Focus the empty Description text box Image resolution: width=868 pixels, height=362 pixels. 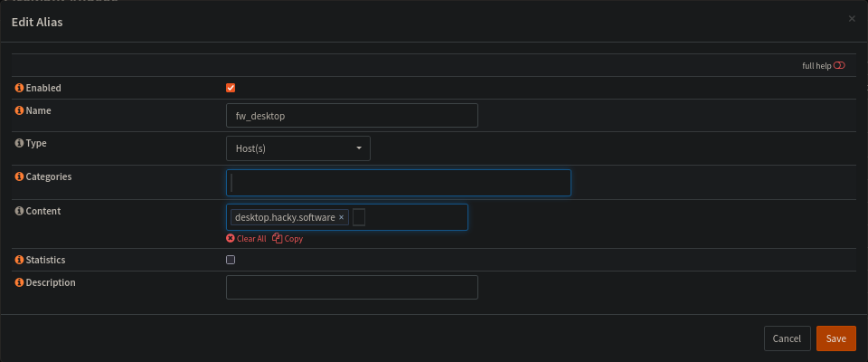click(351, 287)
